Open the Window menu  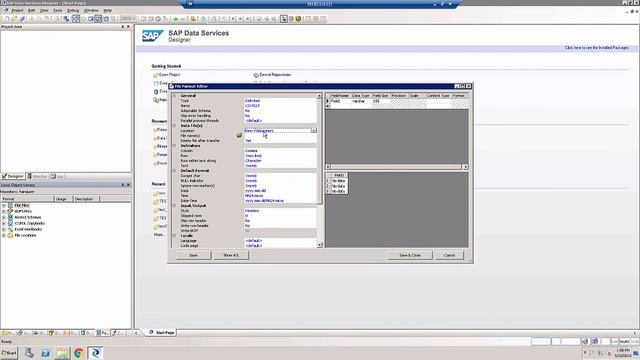coord(91,10)
